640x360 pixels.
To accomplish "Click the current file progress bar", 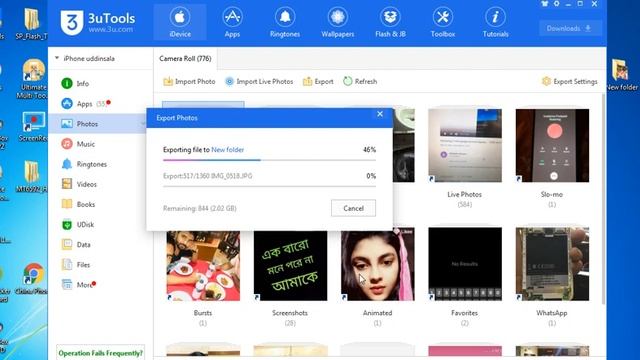I will tap(269, 186).
